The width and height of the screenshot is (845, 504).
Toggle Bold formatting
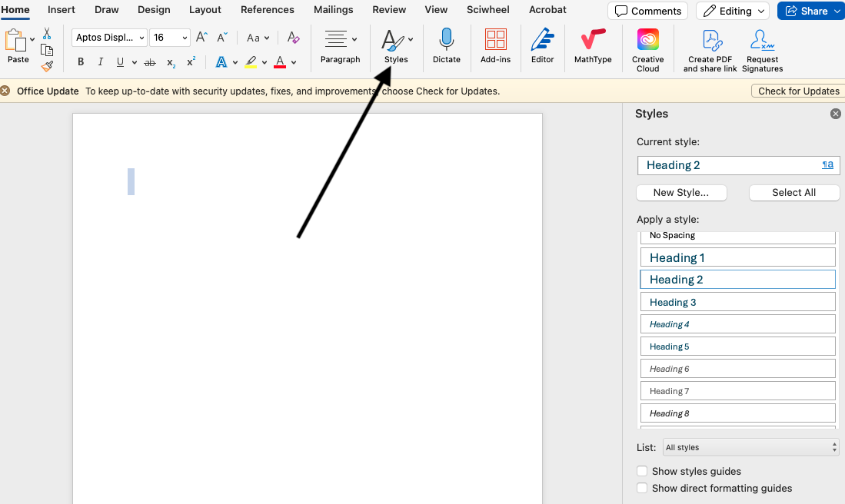pyautogui.click(x=81, y=62)
